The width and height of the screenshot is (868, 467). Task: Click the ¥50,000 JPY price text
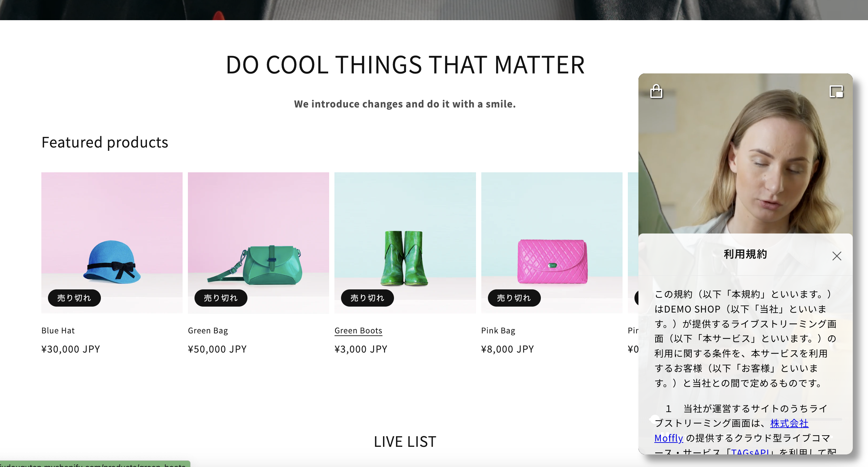[x=217, y=349]
